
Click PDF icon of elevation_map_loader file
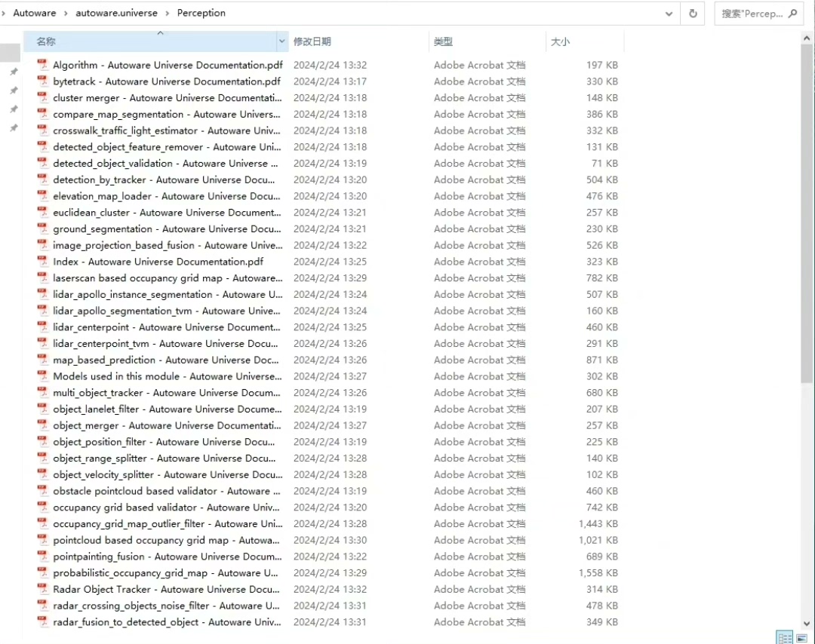(x=42, y=196)
